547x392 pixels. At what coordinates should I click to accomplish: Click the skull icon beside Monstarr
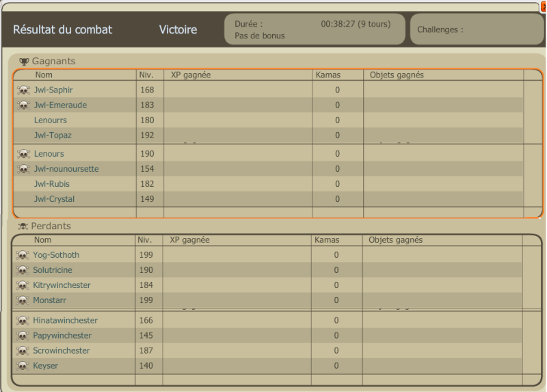coord(23,300)
